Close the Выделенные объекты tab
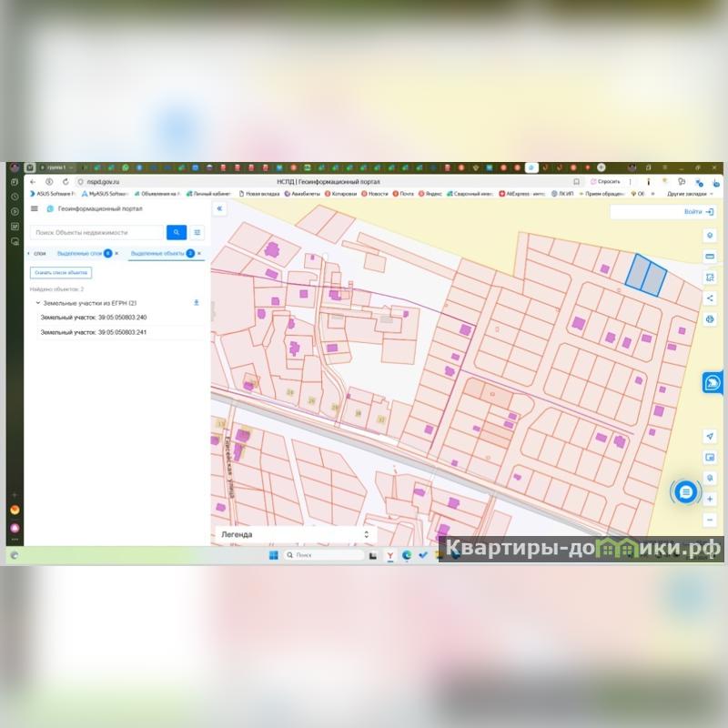Screen dimensions: 728x728 point(199,253)
